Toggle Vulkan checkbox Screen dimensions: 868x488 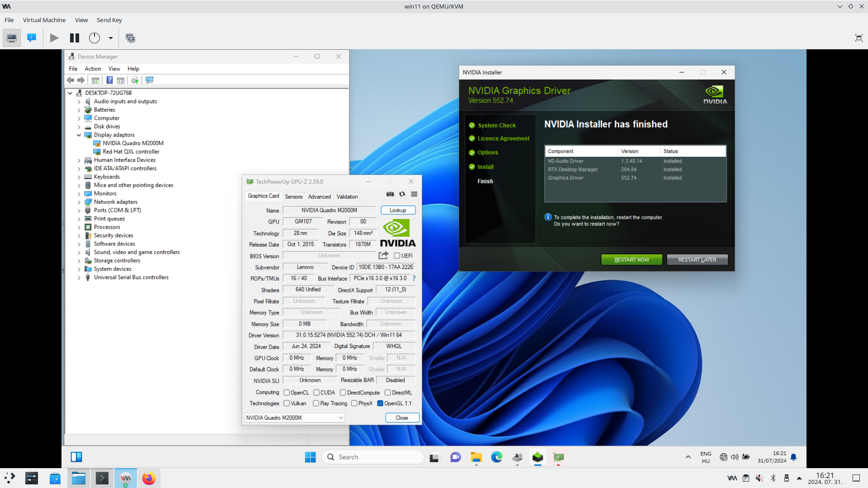287,404
